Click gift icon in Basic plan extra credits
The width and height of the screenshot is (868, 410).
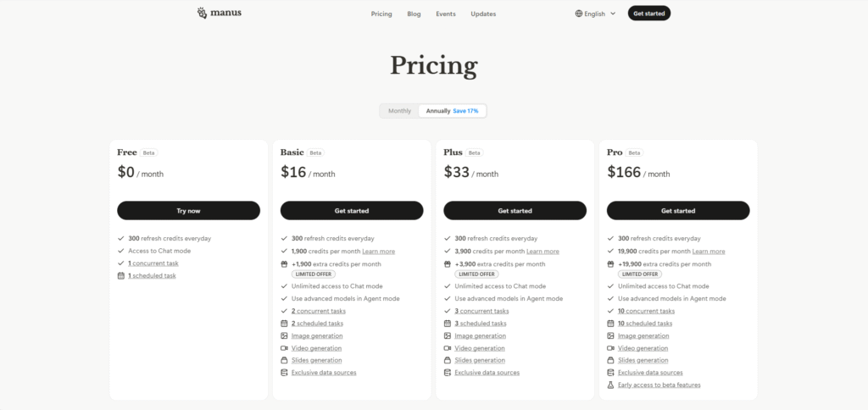284,264
